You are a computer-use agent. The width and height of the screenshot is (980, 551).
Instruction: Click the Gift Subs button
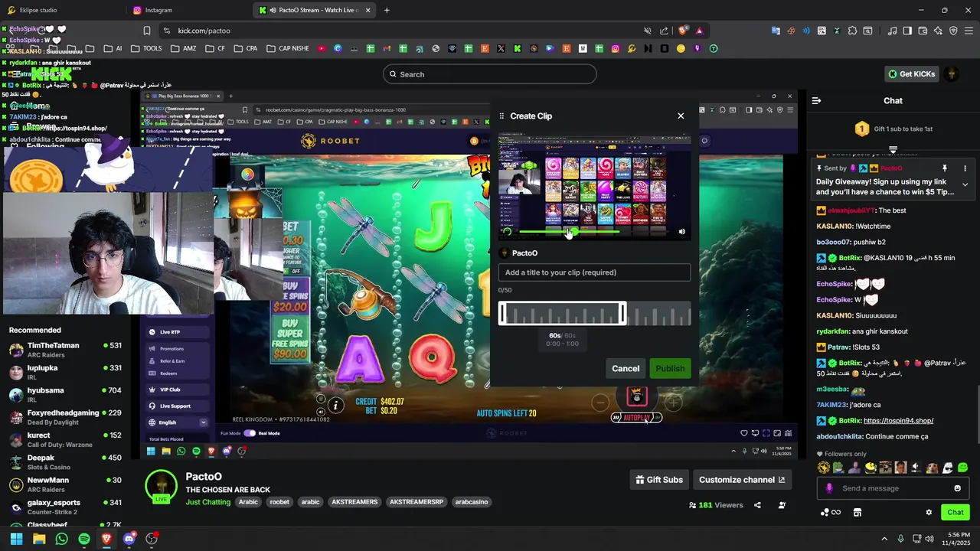tap(659, 480)
